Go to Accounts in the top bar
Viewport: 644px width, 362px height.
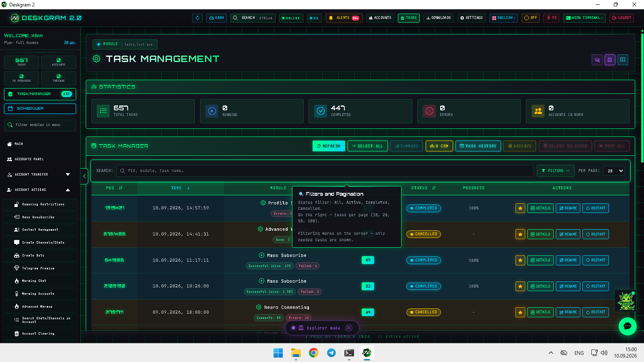click(x=380, y=18)
